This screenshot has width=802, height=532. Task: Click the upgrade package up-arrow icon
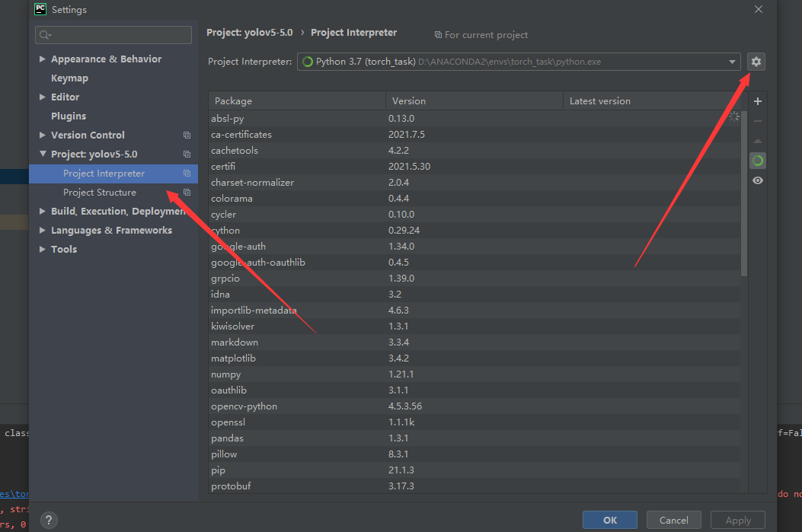click(x=758, y=141)
